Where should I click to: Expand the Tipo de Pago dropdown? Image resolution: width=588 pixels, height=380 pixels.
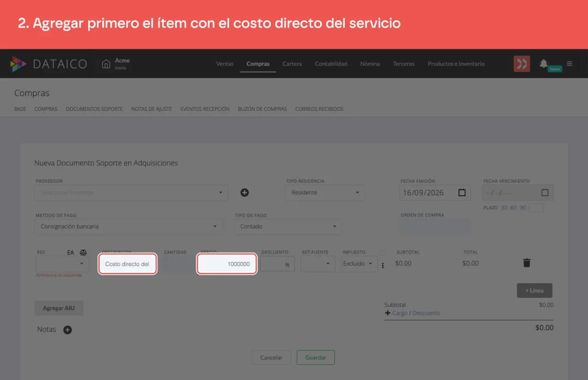click(x=288, y=227)
